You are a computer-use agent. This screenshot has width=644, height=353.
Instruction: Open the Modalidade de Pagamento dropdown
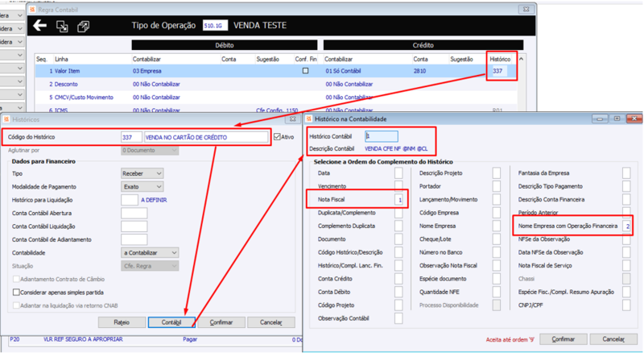[x=142, y=187]
